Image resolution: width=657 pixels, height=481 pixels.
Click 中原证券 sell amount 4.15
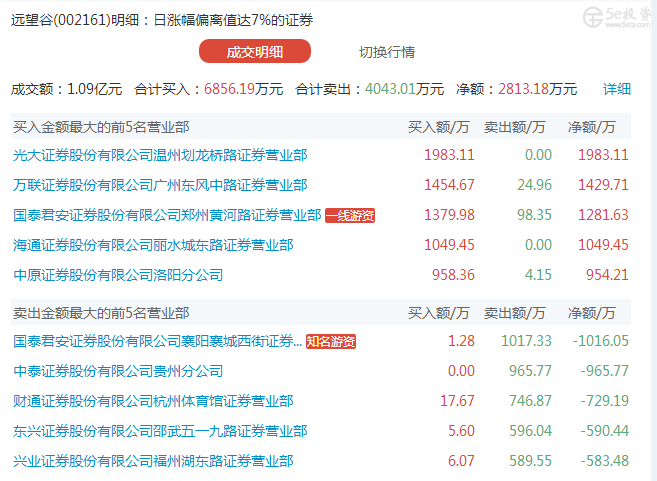[538, 275]
